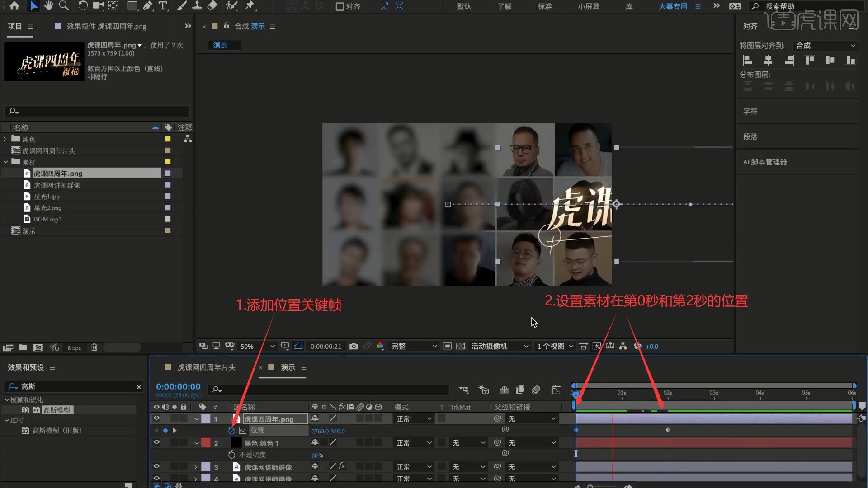Click align left edges icon
Image resolution: width=868 pixels, height=488 pixels.
click(x=748, y=60)
